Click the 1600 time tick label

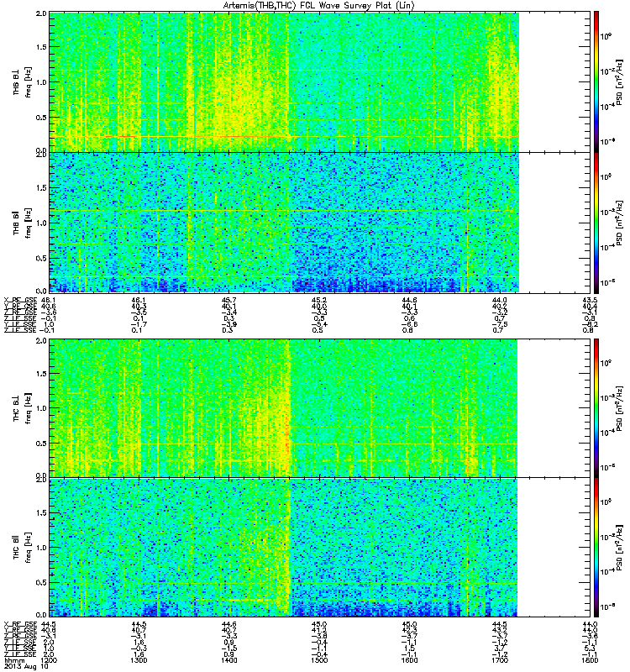[x=409, y=660]
